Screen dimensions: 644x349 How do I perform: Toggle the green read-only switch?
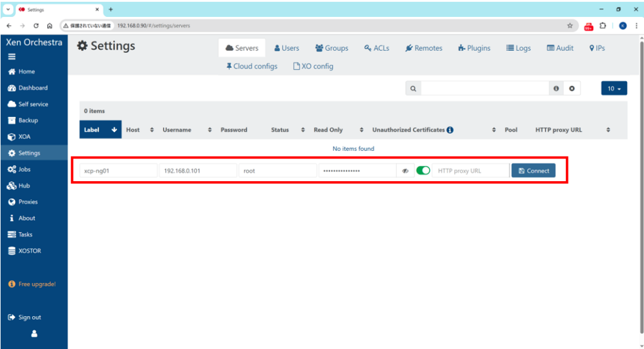click(423, 170)
